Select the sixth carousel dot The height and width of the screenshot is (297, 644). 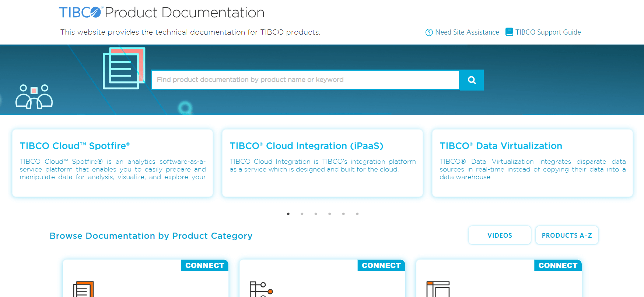tap(357, 214)
